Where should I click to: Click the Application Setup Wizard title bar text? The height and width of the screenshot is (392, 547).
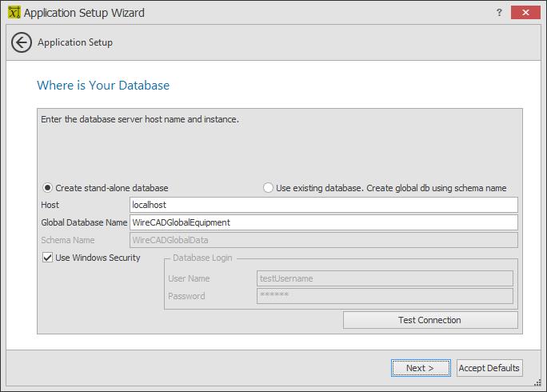(84, 13)
